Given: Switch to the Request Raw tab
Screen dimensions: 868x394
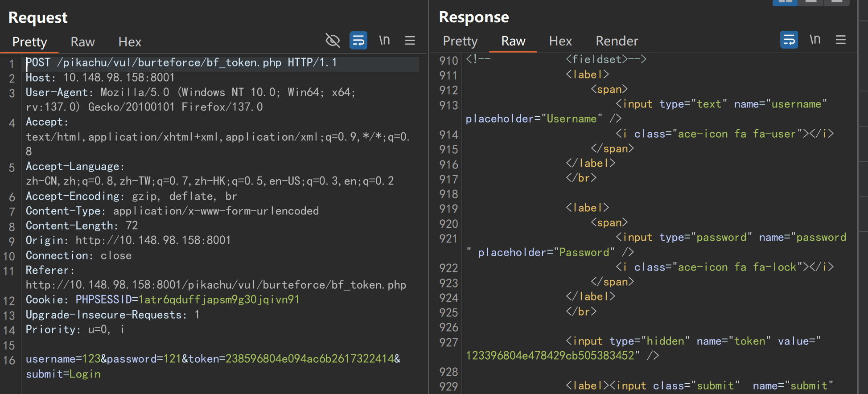Looking at the screenshot, I should tap(82, 42).
